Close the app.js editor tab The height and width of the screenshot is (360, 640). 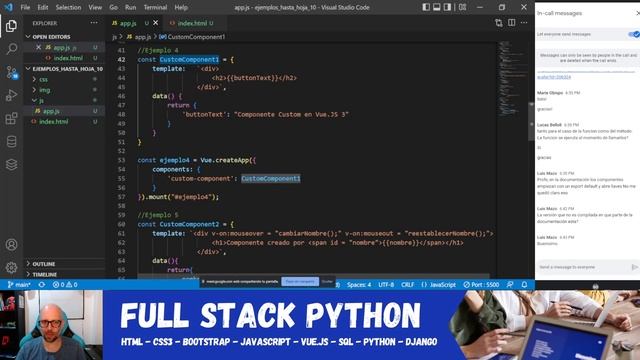(156, 23)
